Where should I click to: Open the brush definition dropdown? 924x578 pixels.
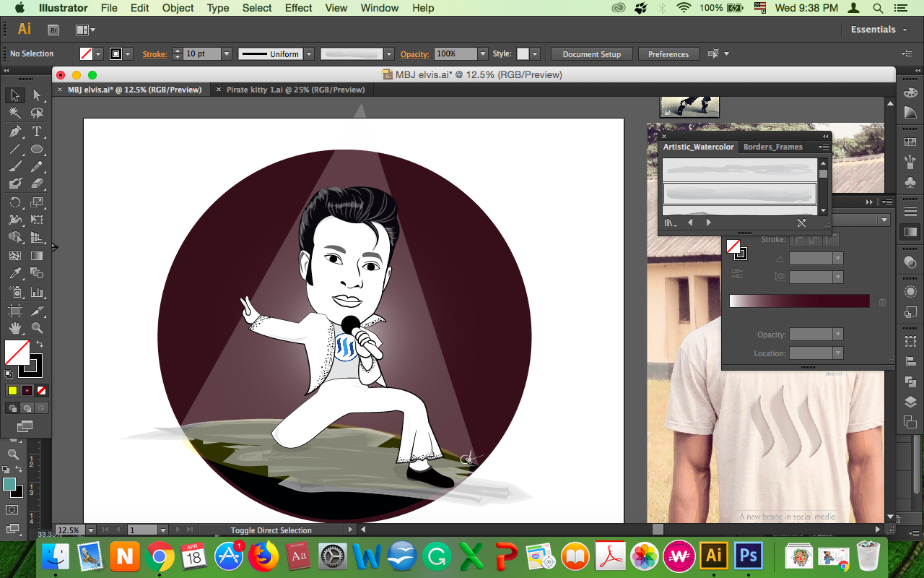click(x=389, y=54)
